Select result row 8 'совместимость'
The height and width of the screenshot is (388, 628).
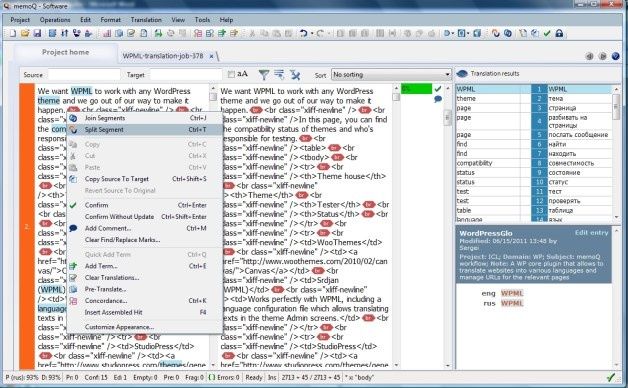pos(533,163)
